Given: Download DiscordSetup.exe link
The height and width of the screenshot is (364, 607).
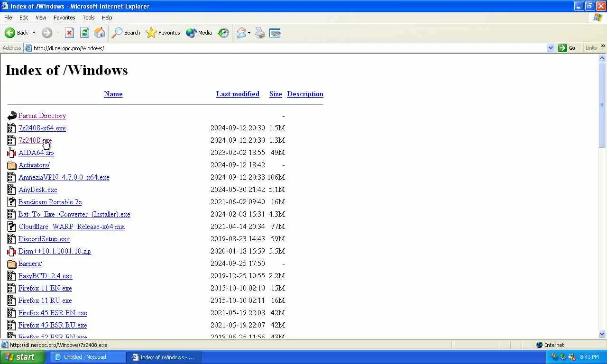Looking at the screenshot, I should [44, 239].
